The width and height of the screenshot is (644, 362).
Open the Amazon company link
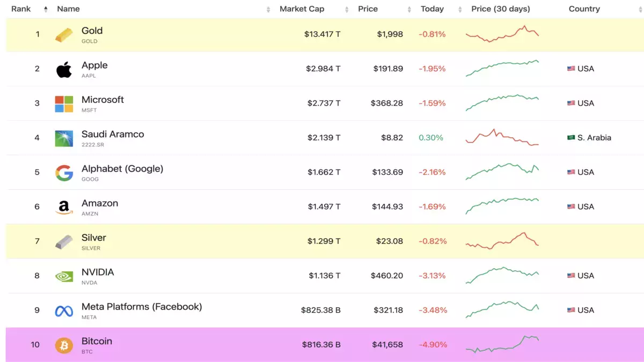click(x=100, y=203)
